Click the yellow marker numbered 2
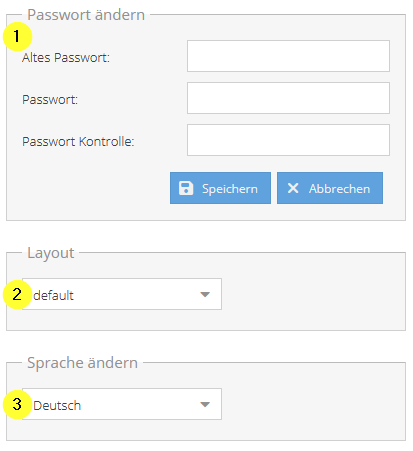This screenshot has height=451, width=413. pos(17,294)
